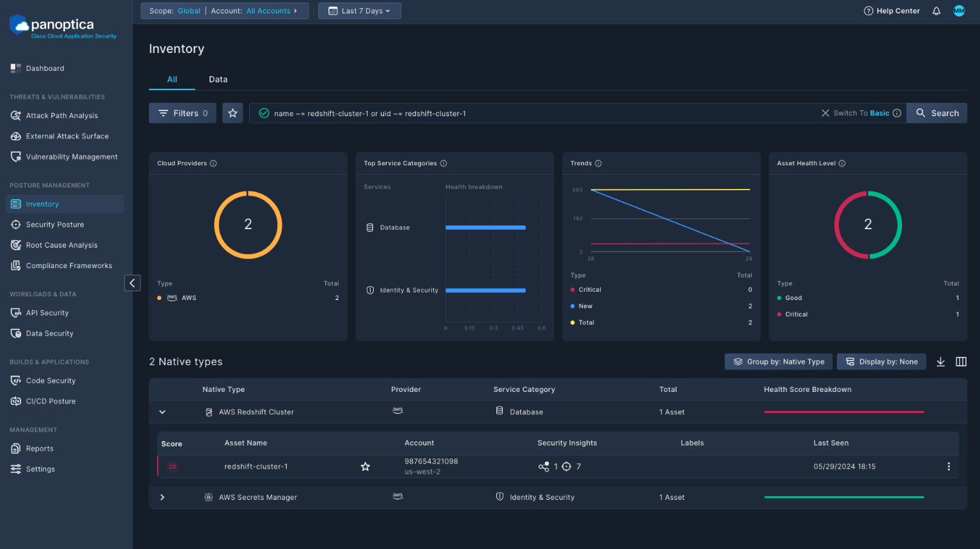Sort by the Last Seen column header

coord(831,443)
